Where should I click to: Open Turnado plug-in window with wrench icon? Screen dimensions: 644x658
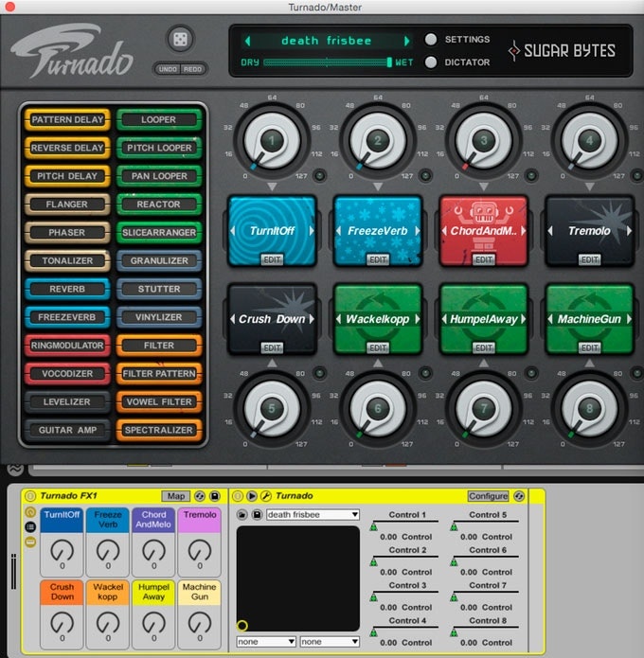tap(266, 496)
